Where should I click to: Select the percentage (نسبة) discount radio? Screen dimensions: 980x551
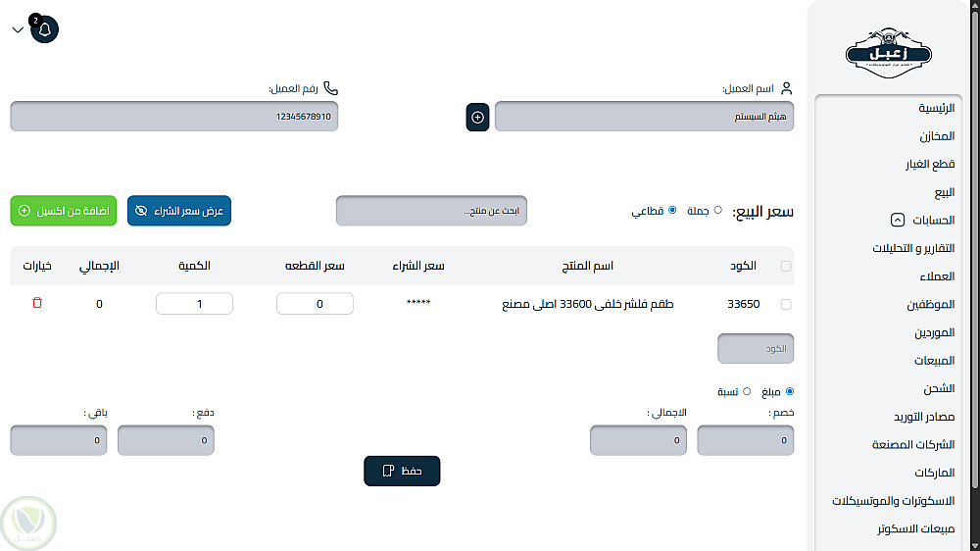(x=747, y=391)
